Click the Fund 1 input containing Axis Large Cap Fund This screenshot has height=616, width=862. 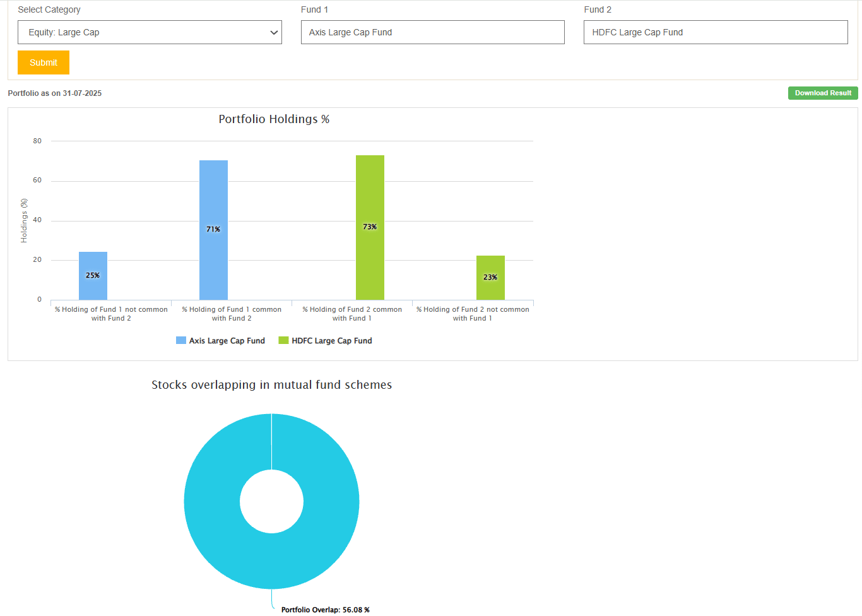432,32
